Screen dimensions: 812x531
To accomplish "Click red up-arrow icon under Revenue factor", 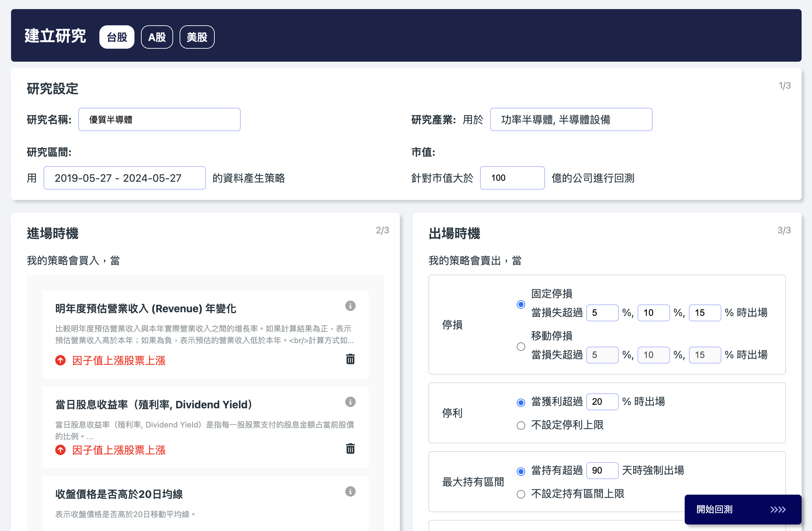I will point(60,361).
